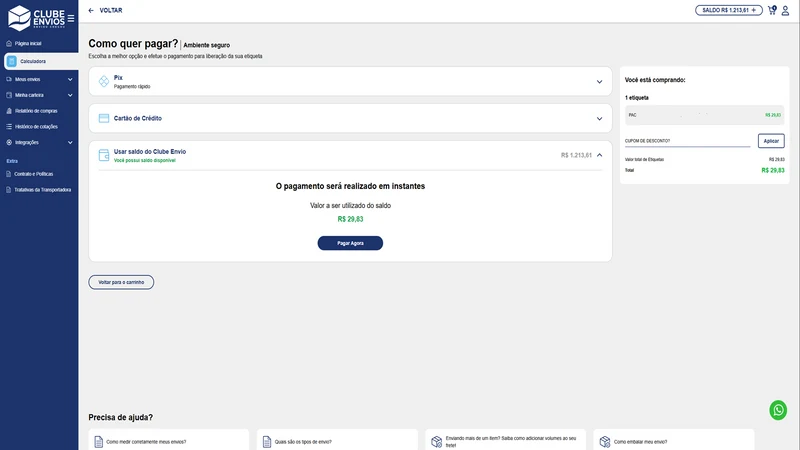Viewport: 800px width, 450px height.
Task: Expand the Integrações submenu arrow
Action: click(x=70, y=143)
